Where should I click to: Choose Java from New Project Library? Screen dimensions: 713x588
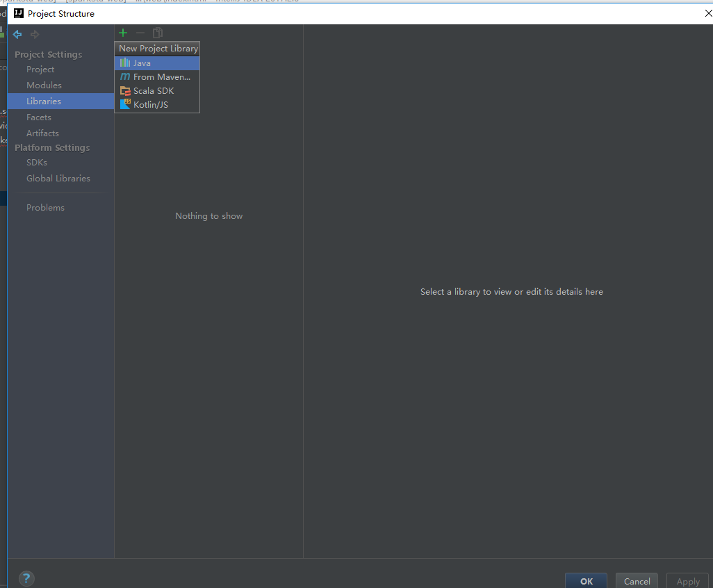click(x=157, y=63)
